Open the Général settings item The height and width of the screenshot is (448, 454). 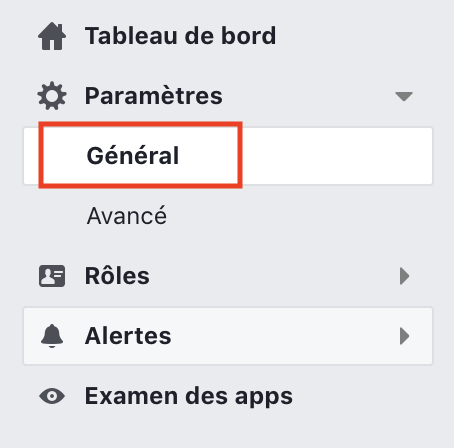click(x=133, y=156)
